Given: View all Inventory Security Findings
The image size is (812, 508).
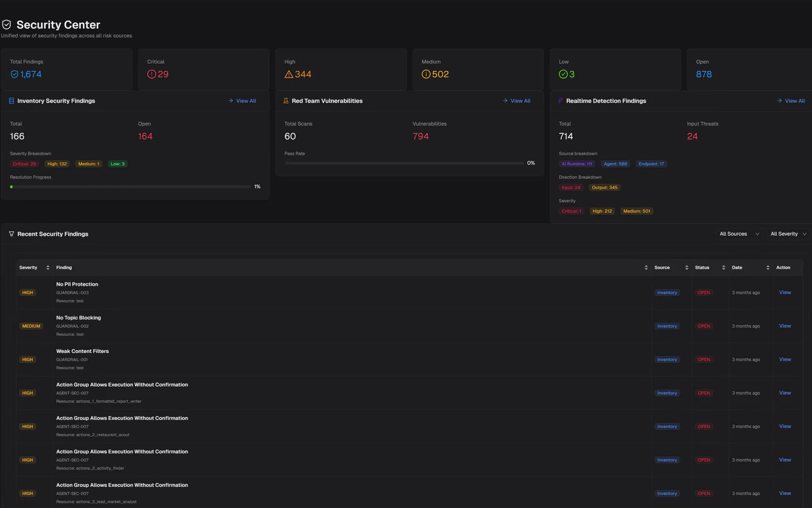Looking at the screenshot, I should 242,101.
